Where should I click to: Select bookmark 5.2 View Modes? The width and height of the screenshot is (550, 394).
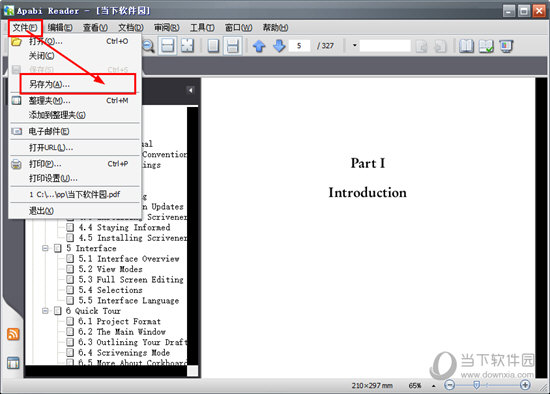[x=110, y=269]
